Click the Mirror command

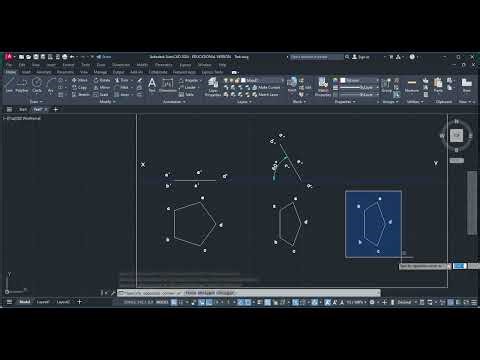pyautogui.click(x=102, y=87)
